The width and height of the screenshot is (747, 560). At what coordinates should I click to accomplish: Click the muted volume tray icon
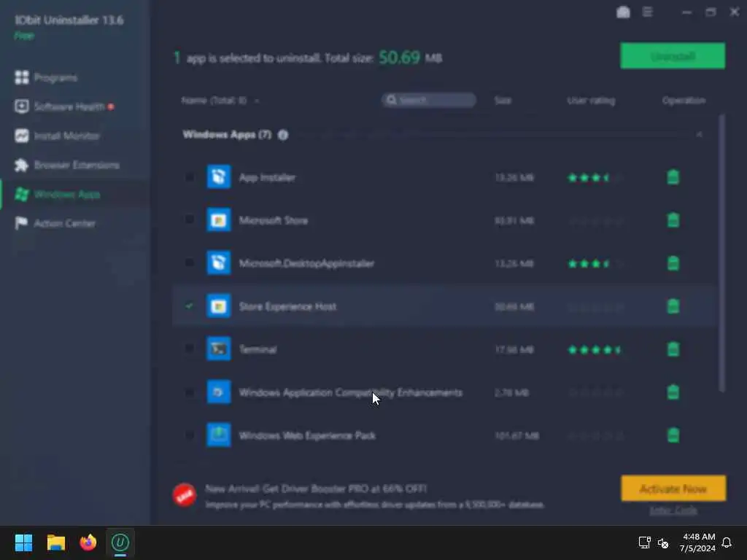click(x=663, y=542)
